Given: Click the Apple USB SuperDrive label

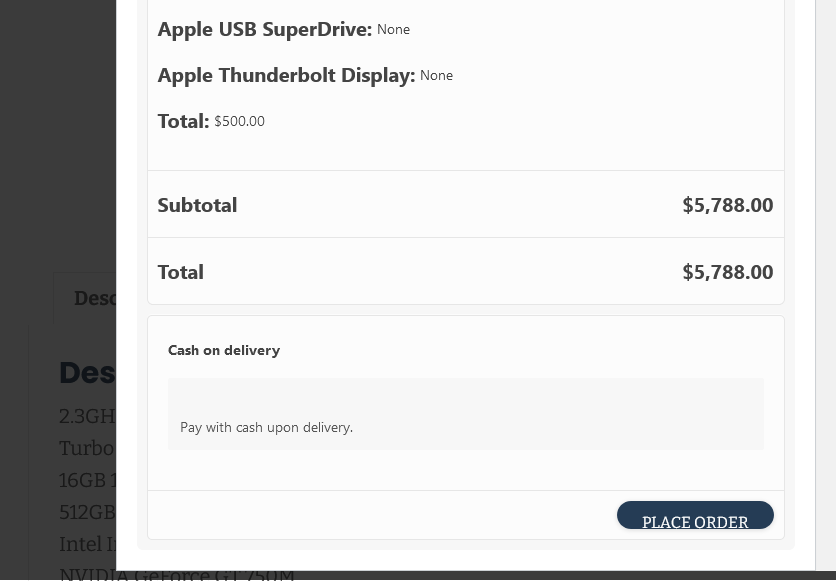Looking at the screenshot, I should [x=265, y=29].
